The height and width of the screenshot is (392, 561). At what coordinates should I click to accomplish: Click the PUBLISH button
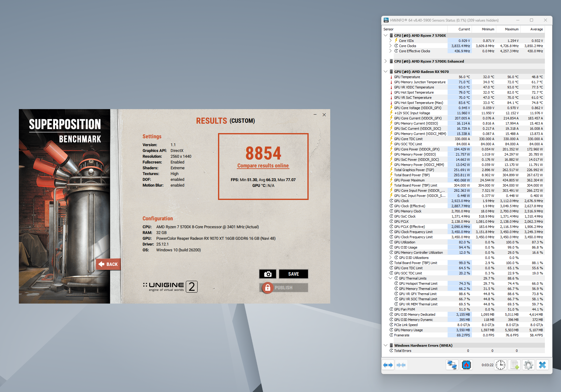click(x=284, y=287)
